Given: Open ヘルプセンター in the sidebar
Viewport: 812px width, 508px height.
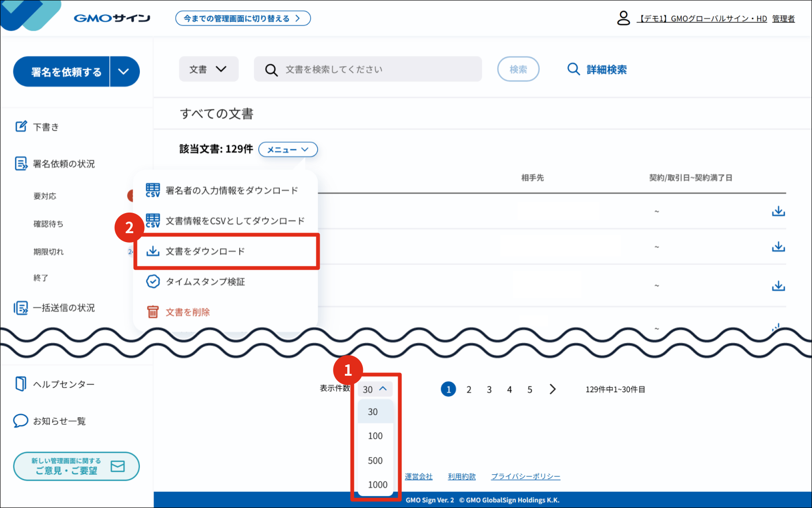Looking at the screenshot, I should pyautogui.click(x=63, y=384).
